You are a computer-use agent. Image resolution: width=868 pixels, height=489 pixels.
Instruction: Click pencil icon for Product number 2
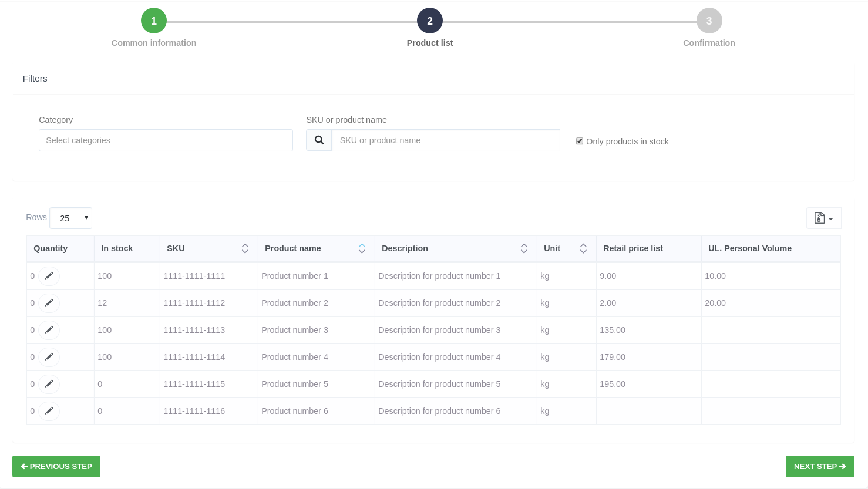(49, 303)
